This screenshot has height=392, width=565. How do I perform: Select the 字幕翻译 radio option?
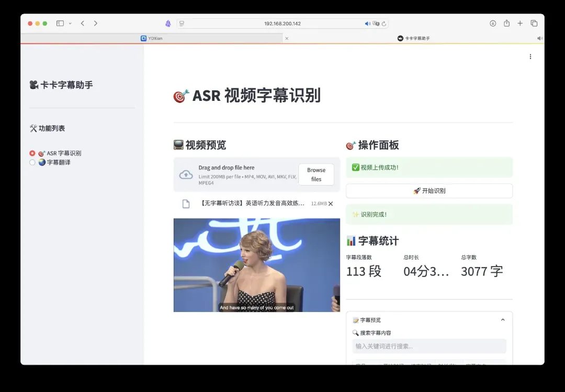click(32, 163)
